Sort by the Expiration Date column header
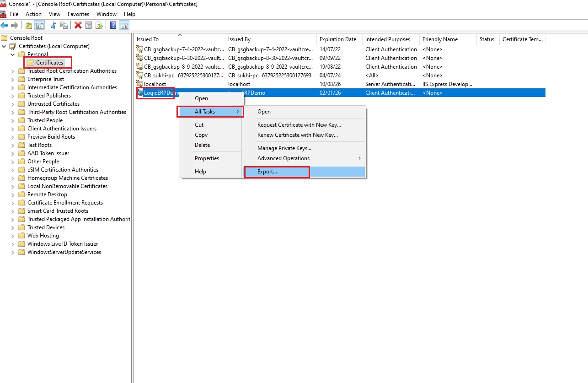588x383 pixels. coord(338,39)
